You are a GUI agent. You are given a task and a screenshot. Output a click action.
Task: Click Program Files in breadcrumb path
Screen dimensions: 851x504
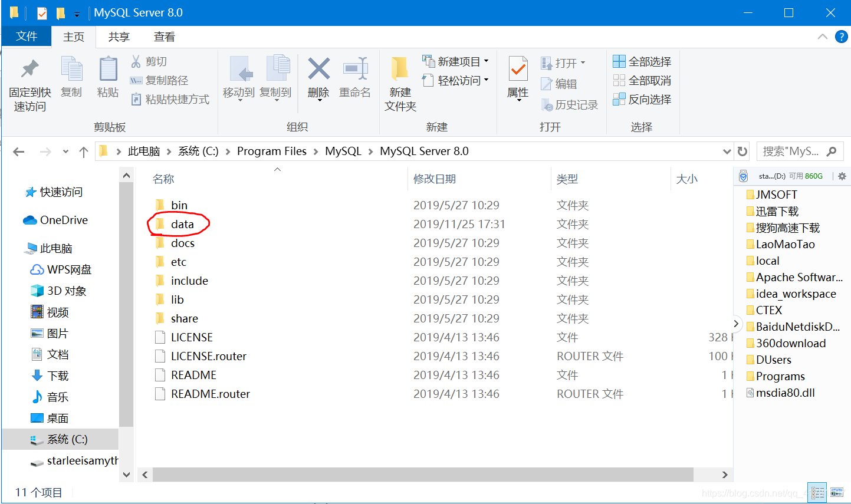pos(272,151)
